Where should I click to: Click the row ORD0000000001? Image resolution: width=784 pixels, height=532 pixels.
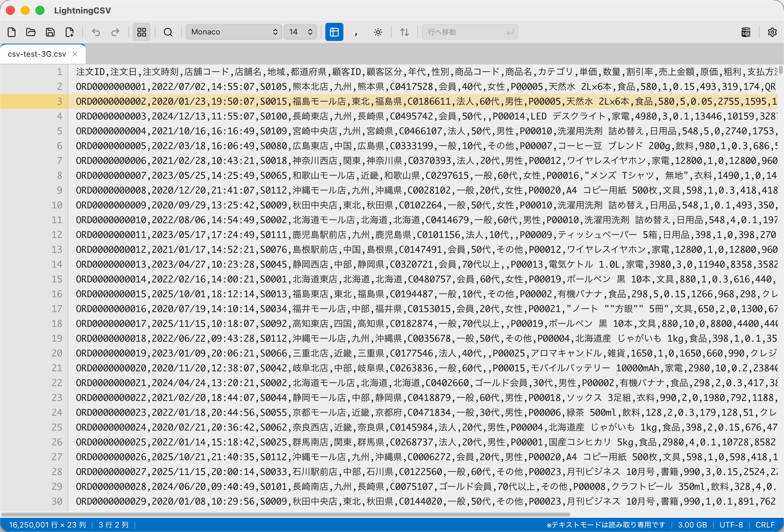tap(426, 87)
